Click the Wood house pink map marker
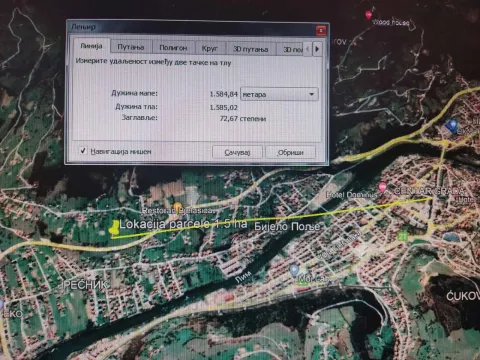This screenshot has width=480, height=360. [x=368, y=15]
